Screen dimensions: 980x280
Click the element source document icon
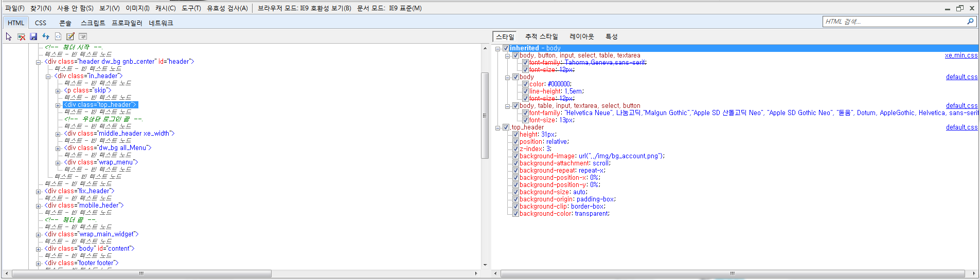[x=58, y=36]
